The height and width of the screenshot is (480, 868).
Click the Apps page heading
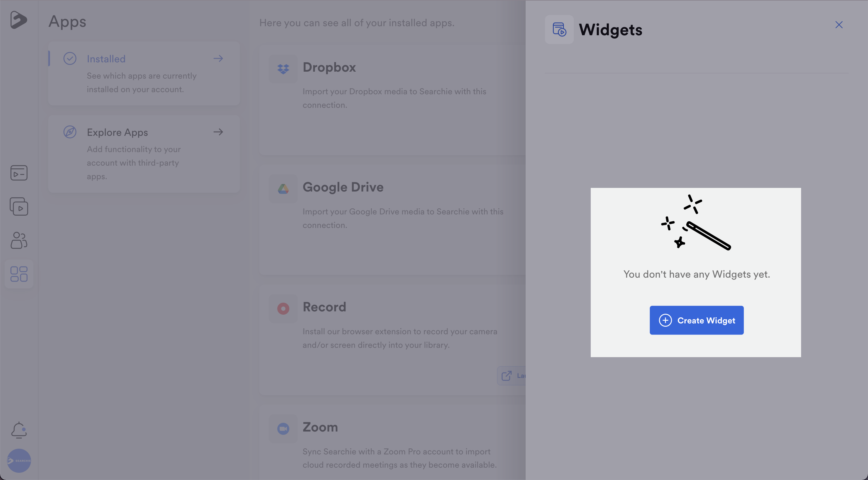click(68, 22)
